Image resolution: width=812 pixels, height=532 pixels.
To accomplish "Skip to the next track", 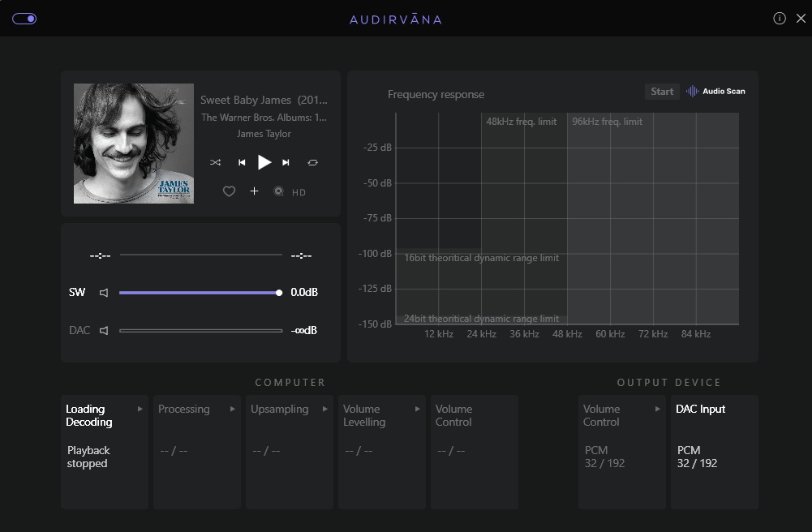I will coord(286,162).
